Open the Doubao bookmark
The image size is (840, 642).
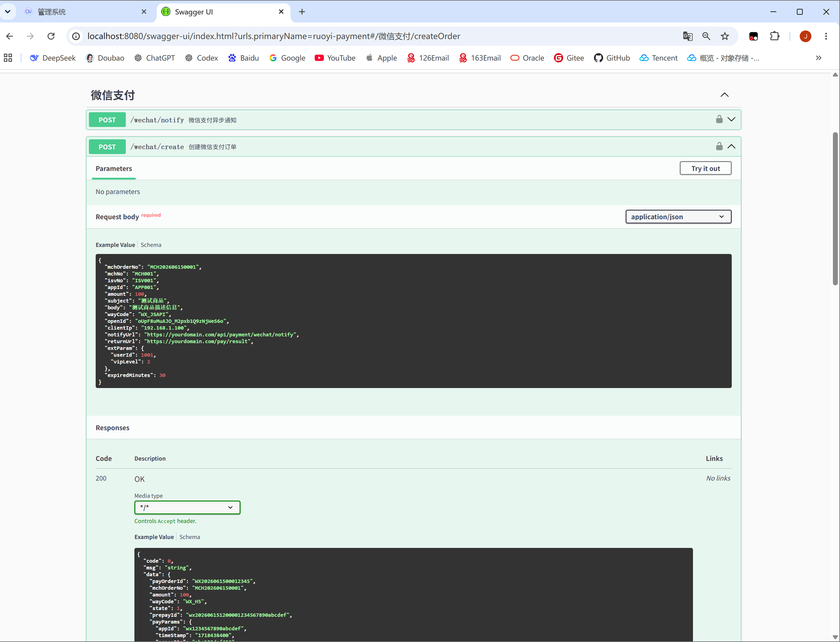105,58
